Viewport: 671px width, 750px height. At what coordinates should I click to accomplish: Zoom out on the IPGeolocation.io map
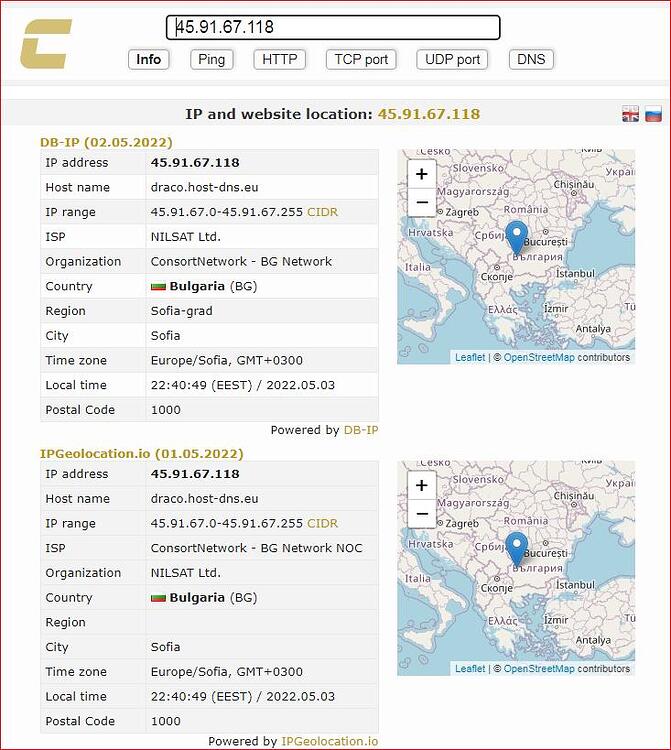click(x=422, y=514)
